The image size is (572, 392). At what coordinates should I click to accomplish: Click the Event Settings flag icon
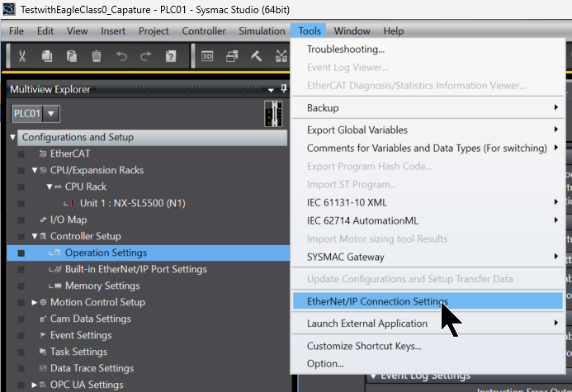43,335
